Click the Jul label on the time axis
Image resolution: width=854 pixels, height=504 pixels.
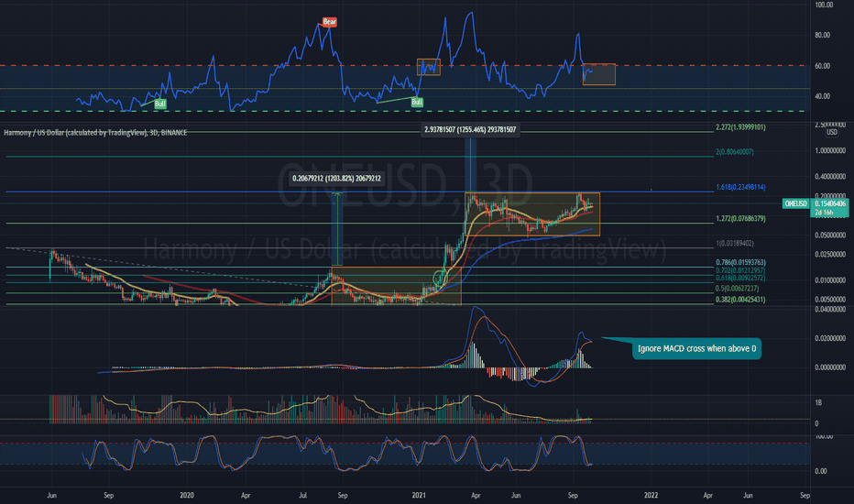pyautogui.click(x=302, y=495)
